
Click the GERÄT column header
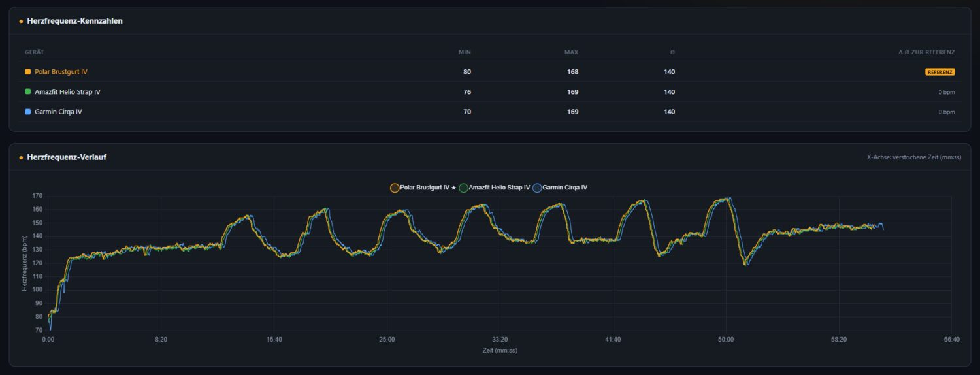35,52
